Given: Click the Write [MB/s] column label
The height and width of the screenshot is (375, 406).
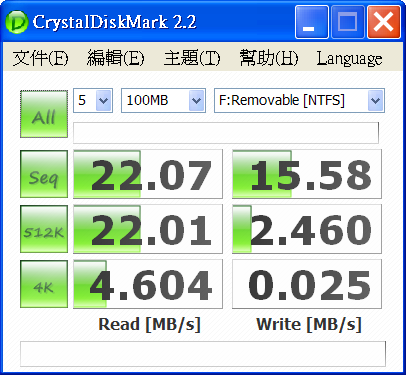Looking at the screenshot, I should (x=309, y=324).
